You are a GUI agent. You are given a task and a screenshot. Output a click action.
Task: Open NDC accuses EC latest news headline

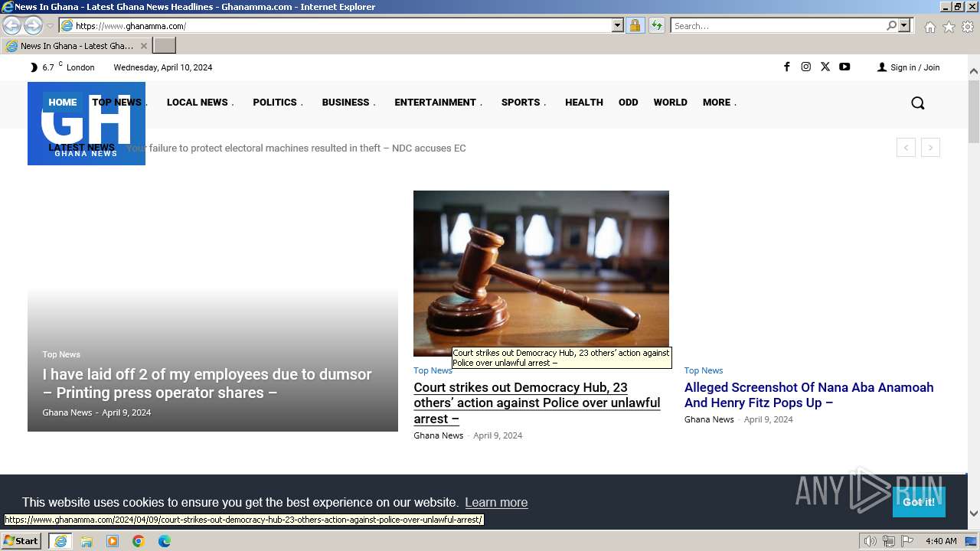coord(296,148)
